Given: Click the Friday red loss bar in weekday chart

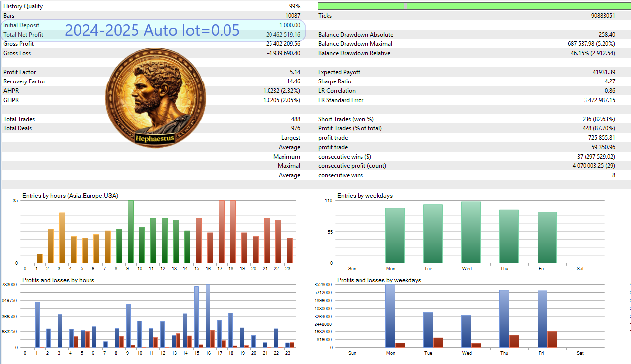Looking at the screenshot, I should click(x=552, y=339).
